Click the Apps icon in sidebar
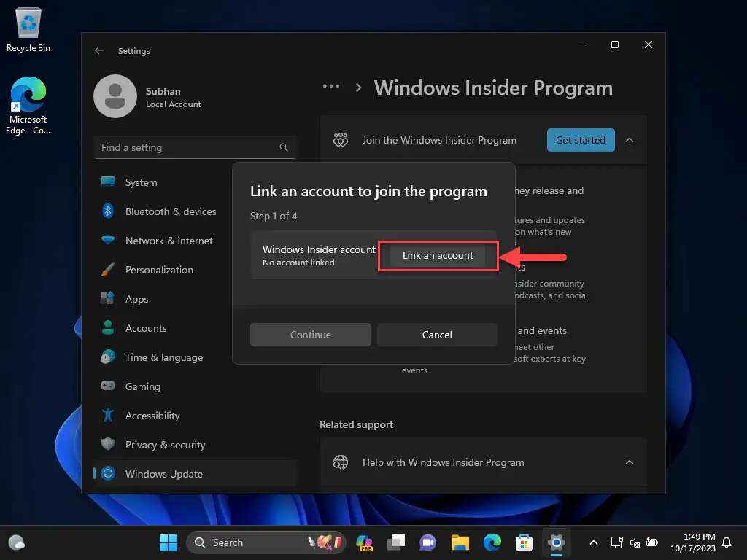The image size is (747, 560). tap(108, 298)
